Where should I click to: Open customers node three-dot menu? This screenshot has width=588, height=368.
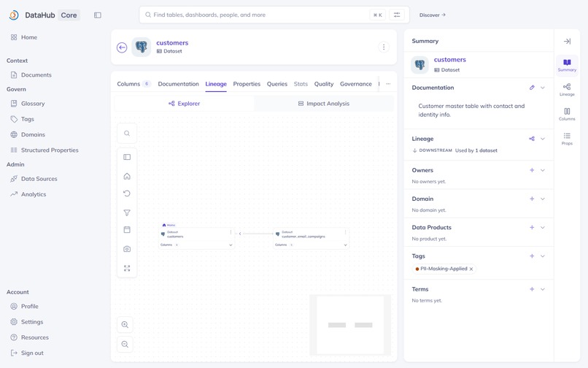pyautogui.click(x=231, y=232)
